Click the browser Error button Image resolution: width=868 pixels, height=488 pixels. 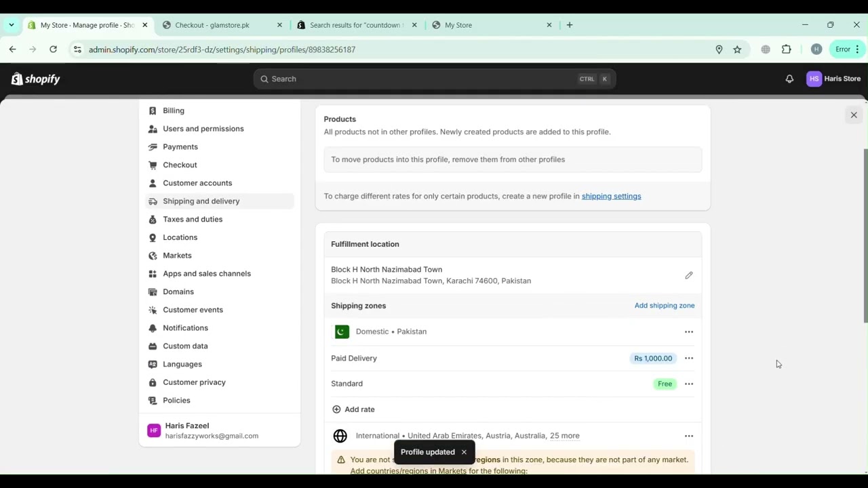tap(848, 49)
